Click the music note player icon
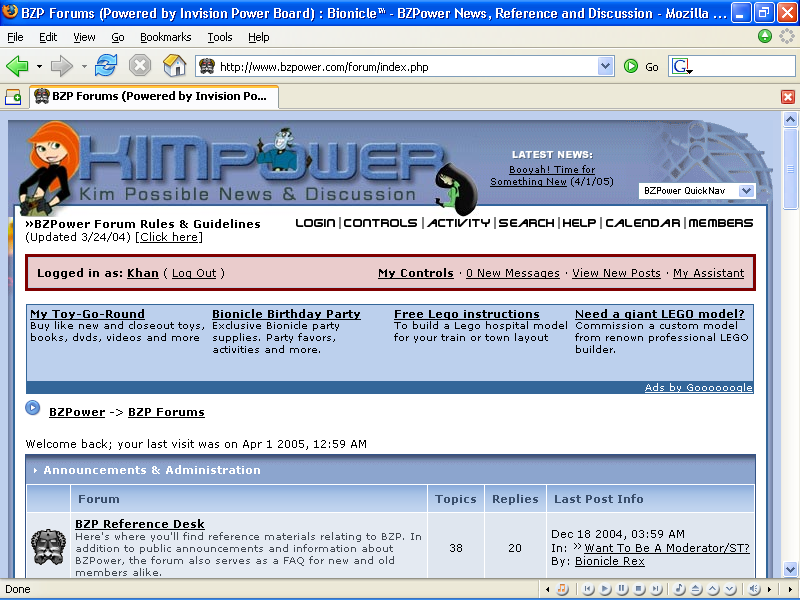800x600 pixels. [562, 589]
